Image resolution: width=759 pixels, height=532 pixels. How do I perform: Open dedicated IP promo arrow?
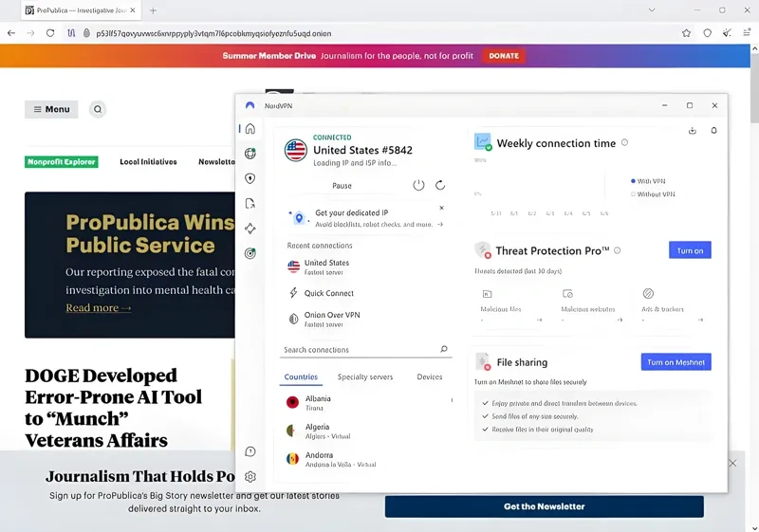click(x=440, y=225)
